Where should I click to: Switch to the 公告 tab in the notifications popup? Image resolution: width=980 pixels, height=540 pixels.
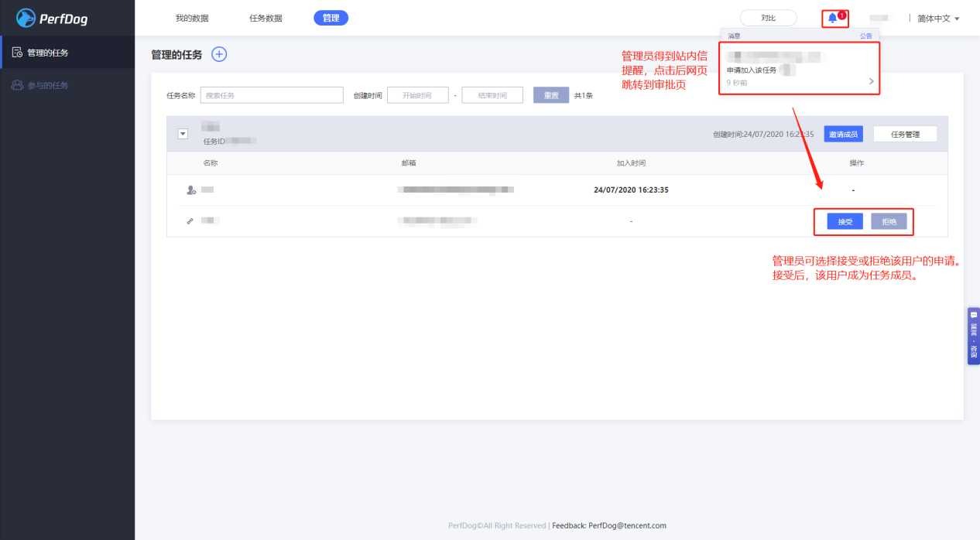click(x=865, y=36)
